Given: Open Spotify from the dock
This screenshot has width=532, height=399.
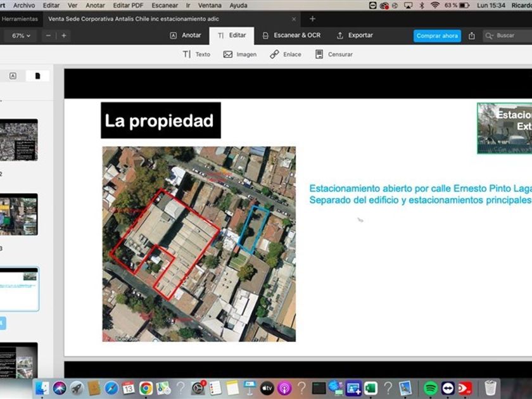Looking at the screenshot, I should [431, 388].
